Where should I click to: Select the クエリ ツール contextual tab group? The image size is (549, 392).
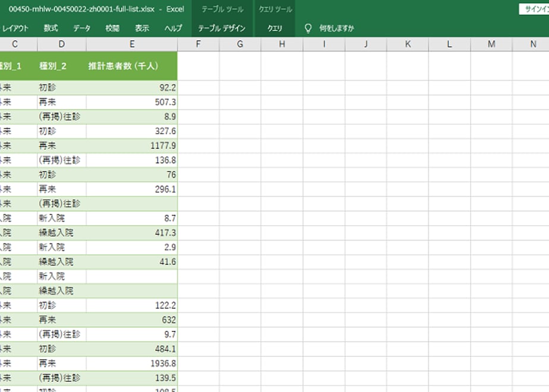pos(275,9)
